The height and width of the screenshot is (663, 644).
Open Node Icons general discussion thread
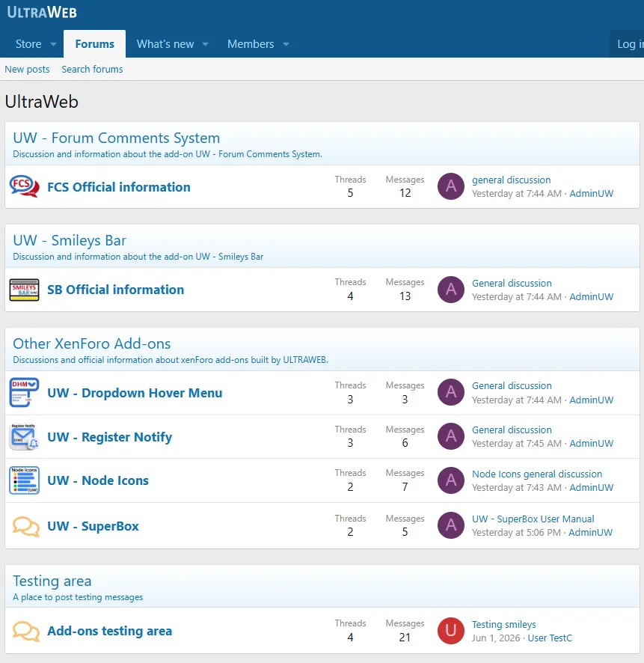537,474
